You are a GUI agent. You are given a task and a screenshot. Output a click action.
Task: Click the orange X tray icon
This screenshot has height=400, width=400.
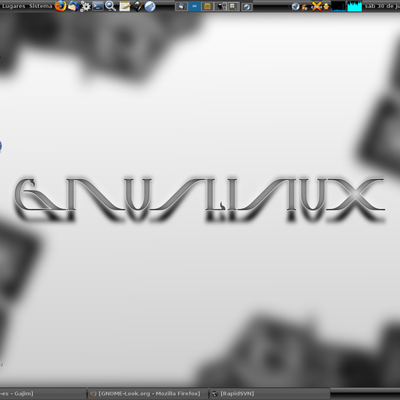[316, 6]
